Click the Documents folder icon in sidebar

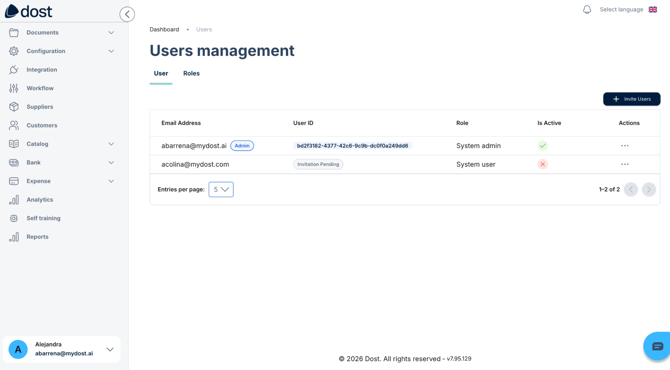[14, 32]
